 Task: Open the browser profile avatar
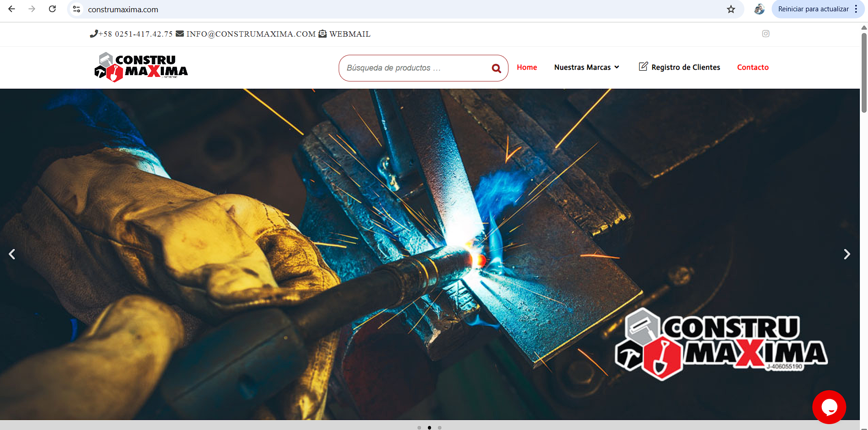point(759,9)
